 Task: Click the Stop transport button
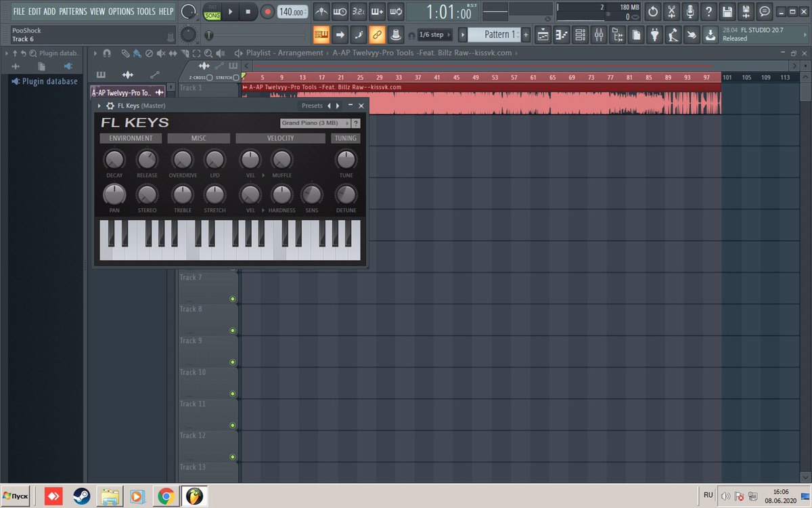click(248, 12)
